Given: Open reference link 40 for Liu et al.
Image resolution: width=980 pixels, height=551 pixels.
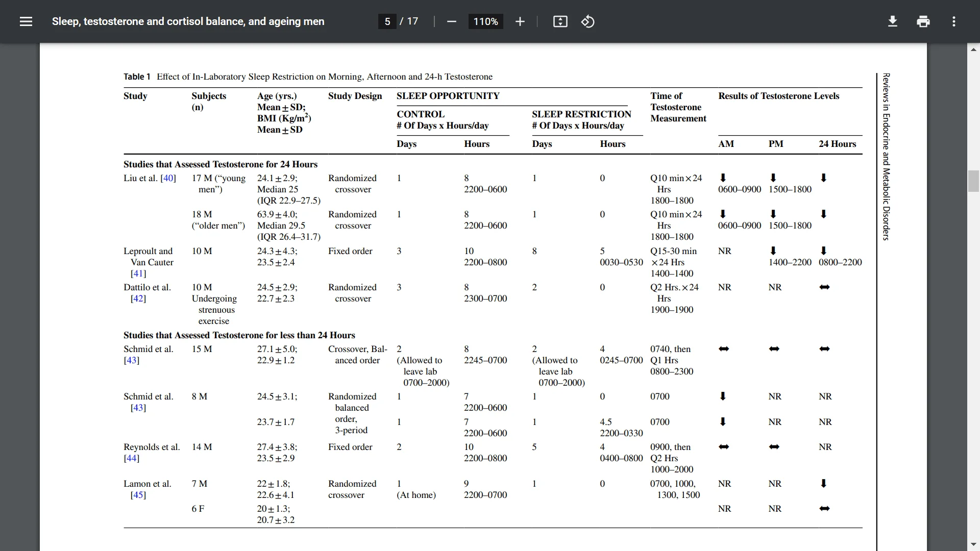Looking at the screenshot, I should coord(168,178).
